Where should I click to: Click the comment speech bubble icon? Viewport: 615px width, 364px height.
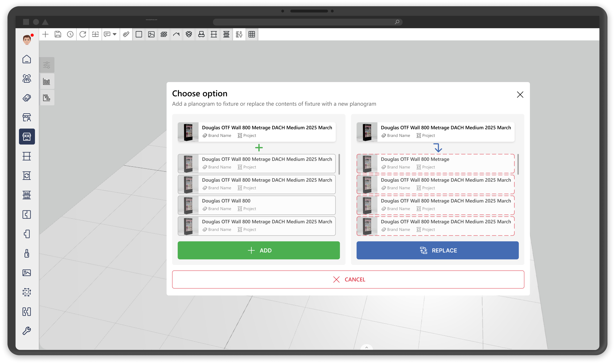(x=107, y=34)
